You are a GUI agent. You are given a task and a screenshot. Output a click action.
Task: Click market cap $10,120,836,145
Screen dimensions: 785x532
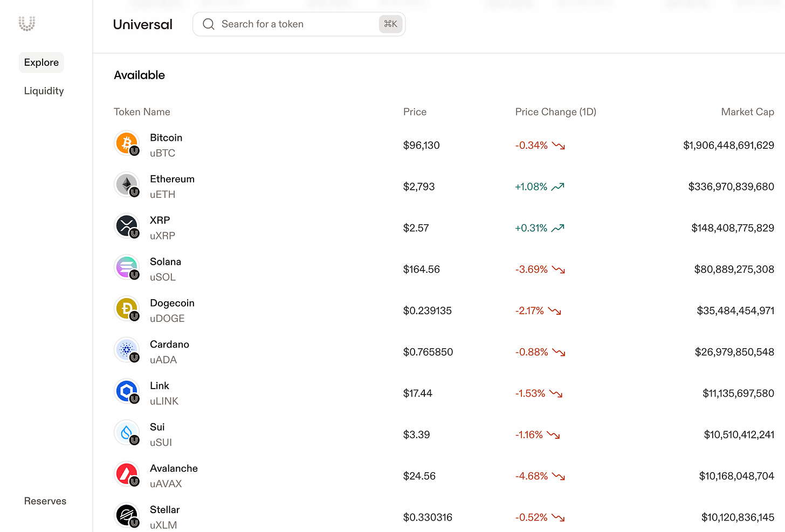[738, 517]
